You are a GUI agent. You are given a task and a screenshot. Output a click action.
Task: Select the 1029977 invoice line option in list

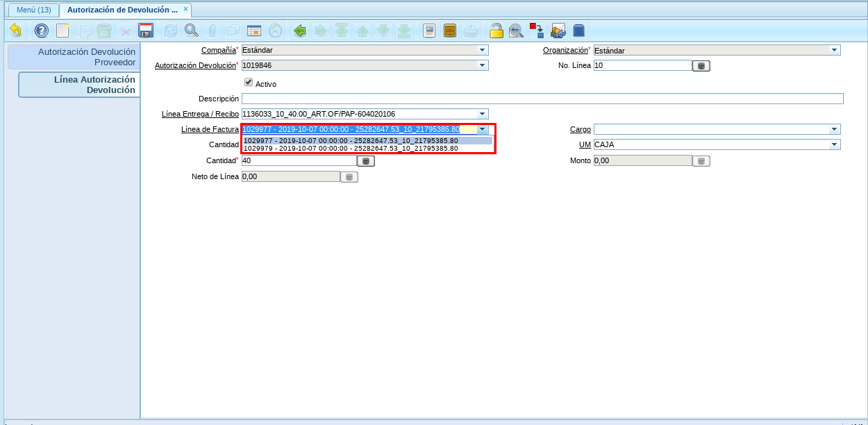click(367, 140)
